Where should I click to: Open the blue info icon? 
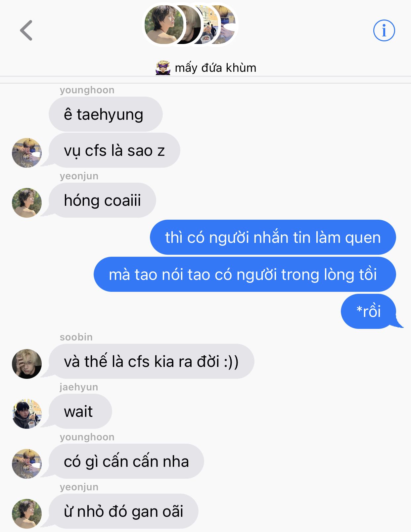tap(384, 30)
